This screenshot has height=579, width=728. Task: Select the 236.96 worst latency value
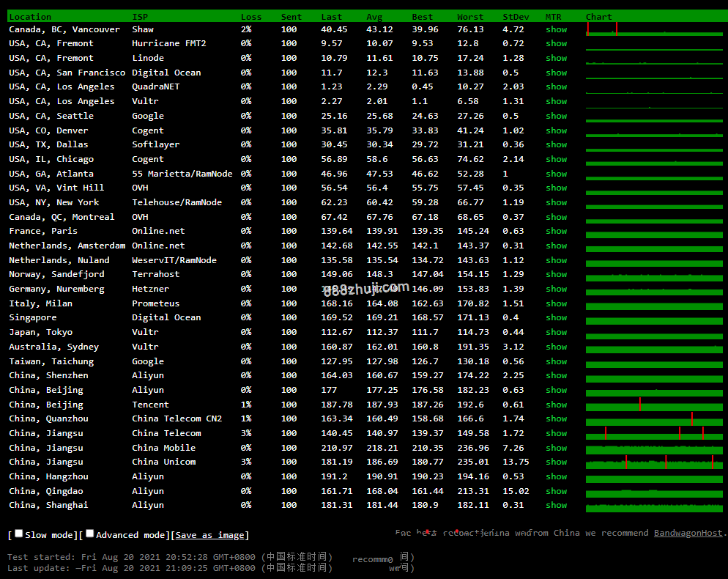[473, 448]
